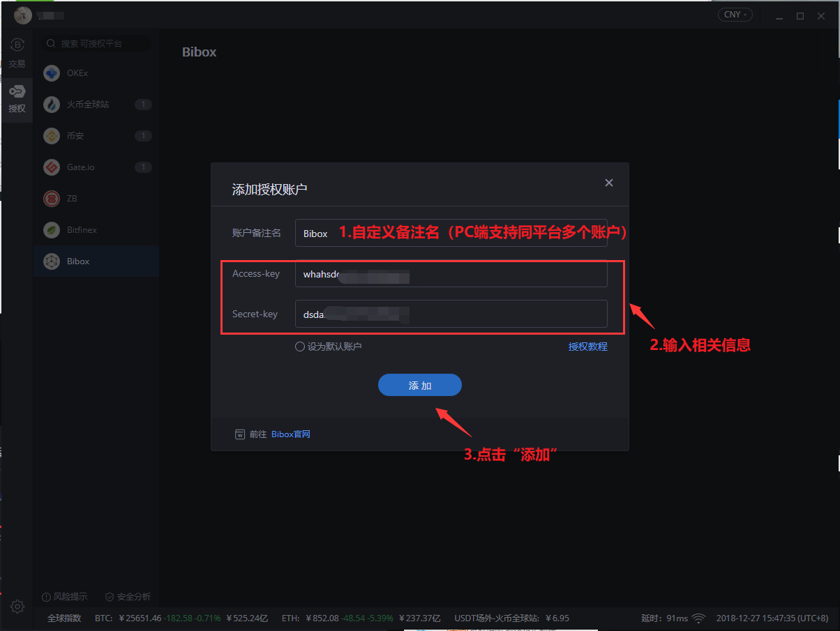
Task: Click USDT场外-火币全球站 rate in status bar
Action: pyautogui.click(x=512, y=618)
